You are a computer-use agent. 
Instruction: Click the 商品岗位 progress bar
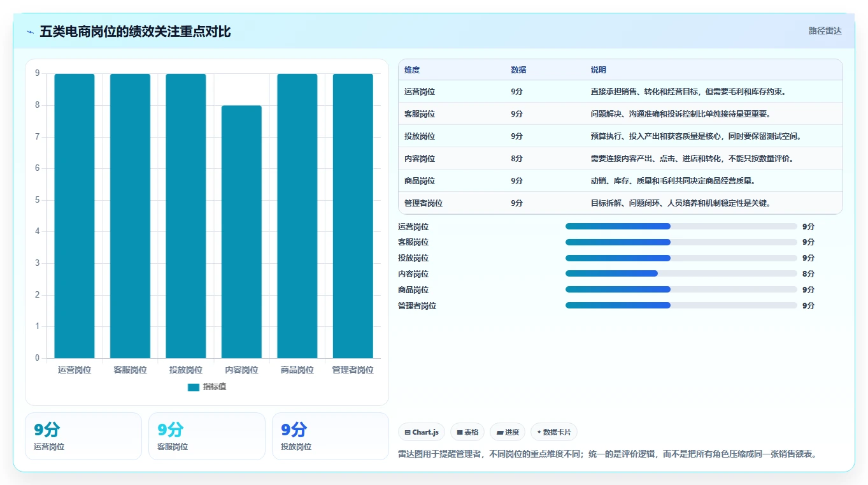[681, 289]
